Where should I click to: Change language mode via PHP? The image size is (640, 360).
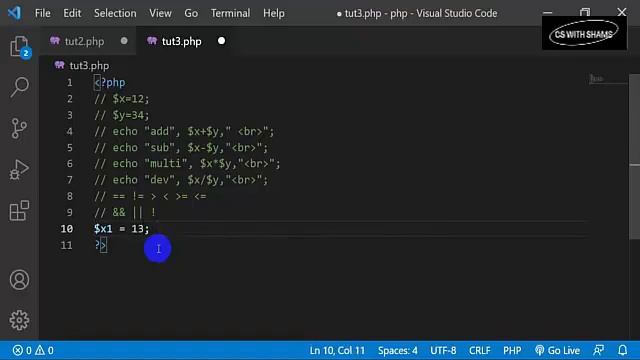point(512,350)
